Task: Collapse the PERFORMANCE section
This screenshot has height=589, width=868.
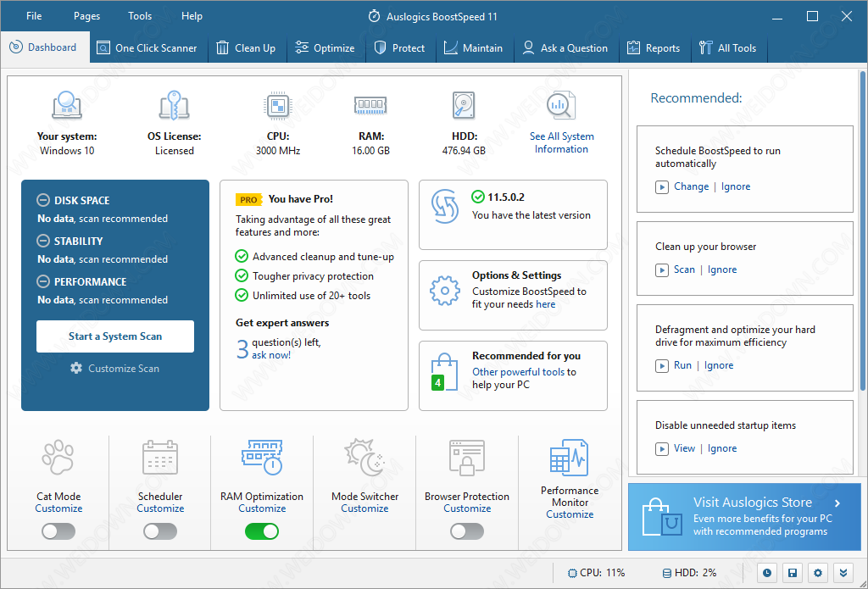Action: [43, 281]
